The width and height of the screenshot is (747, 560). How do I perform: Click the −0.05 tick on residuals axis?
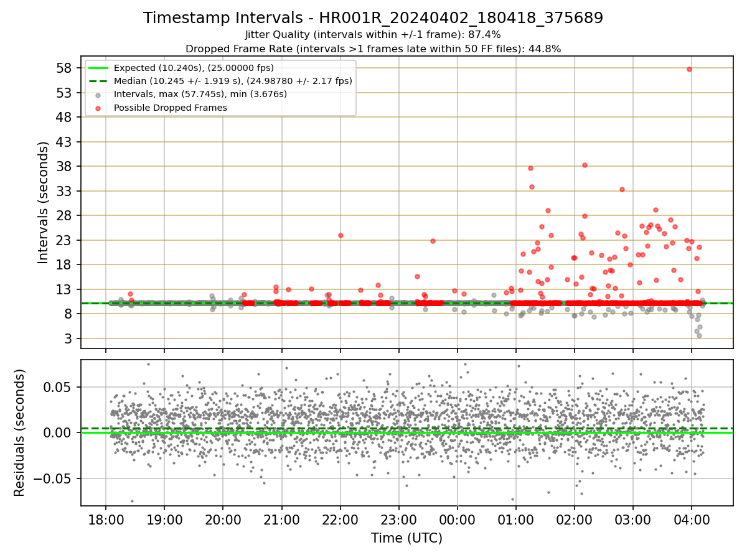(53, 478)
